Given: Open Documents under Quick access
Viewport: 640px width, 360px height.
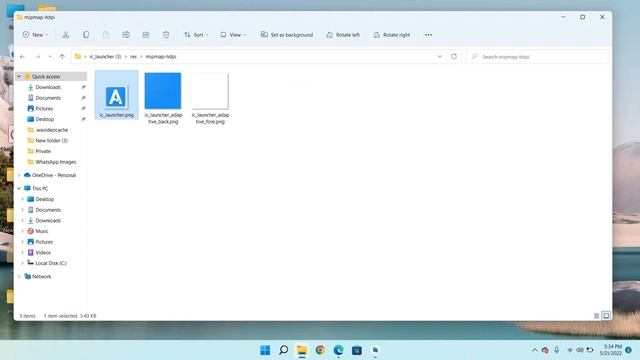Looking at the screenshot, I should [48, 98].
